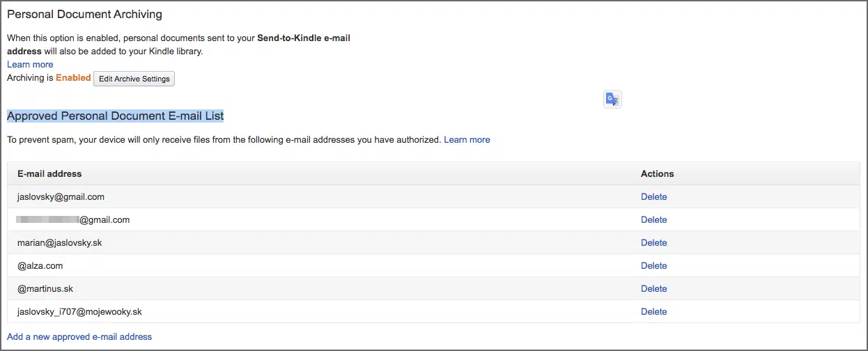Delete the blurred gmail.com address
The image size is (868, 351).
pyautogui.click(x=653, y=220)
